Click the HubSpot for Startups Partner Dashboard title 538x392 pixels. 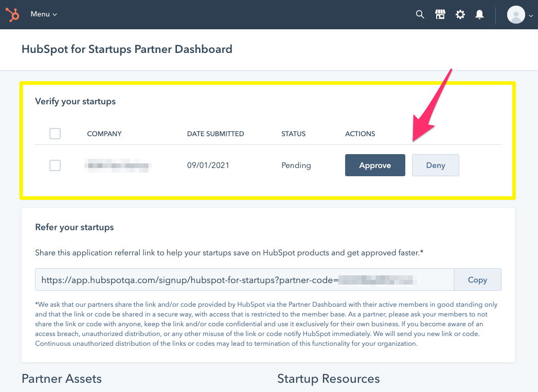[x=127, y=49]
